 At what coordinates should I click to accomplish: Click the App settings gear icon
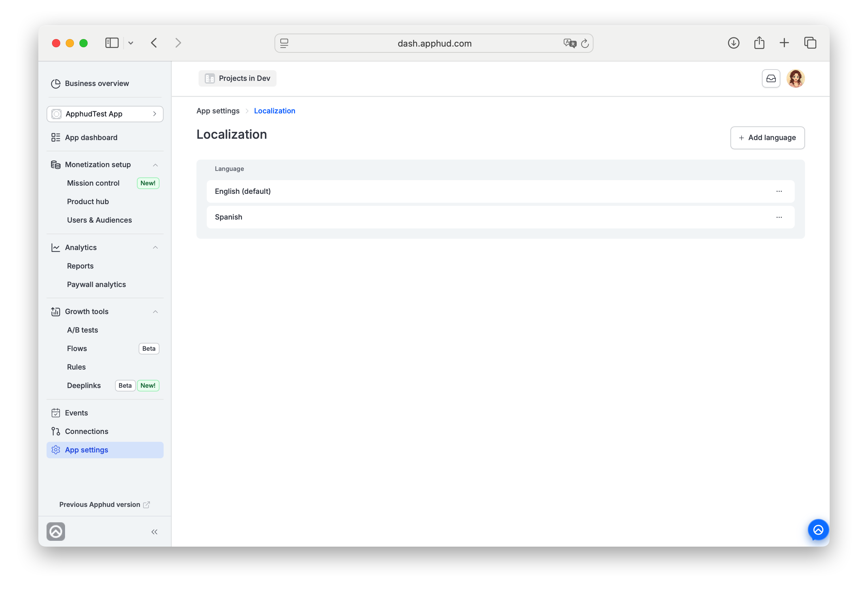point(56,450)
